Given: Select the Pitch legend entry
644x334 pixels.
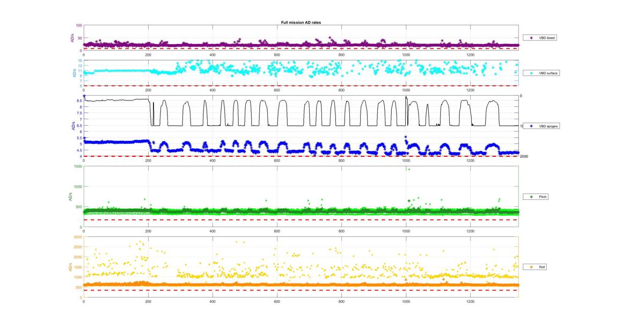Looking at the screenshot, I should [x=537, y=197].
